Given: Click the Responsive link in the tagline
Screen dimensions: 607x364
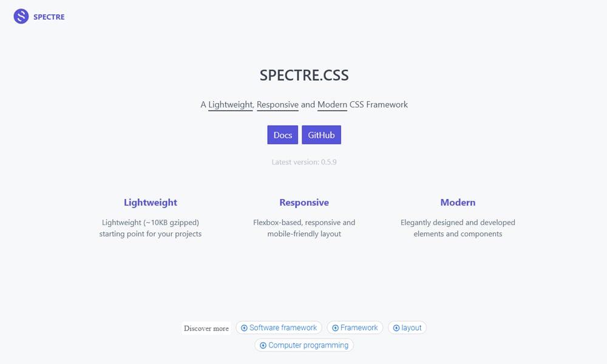Looking at the screenshot, I should click(x=277, y=104).
